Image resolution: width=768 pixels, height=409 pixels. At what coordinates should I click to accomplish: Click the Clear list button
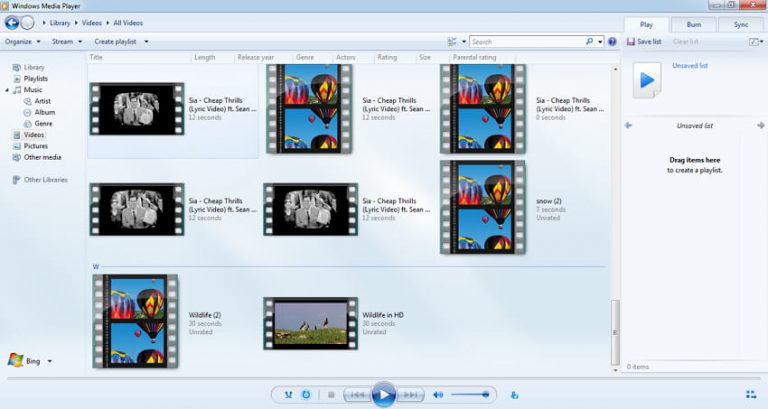click(685, 42)
